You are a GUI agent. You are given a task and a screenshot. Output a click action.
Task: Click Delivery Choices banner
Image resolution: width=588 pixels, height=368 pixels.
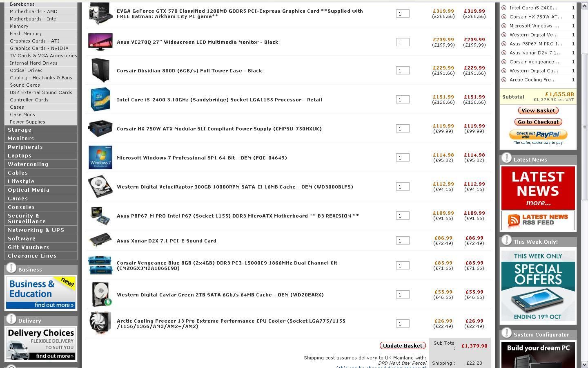[x=41, y=343]
